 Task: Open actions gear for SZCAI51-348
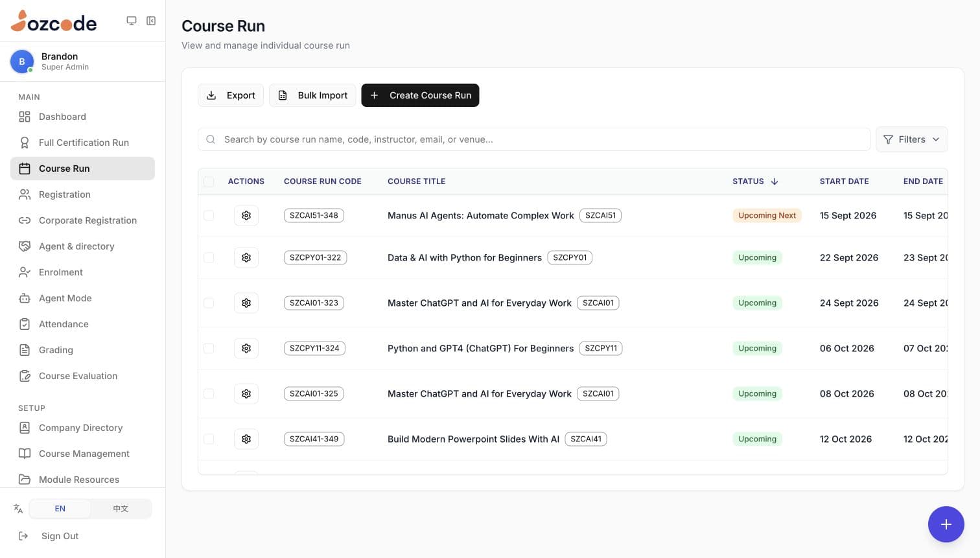tap(246, 215)
